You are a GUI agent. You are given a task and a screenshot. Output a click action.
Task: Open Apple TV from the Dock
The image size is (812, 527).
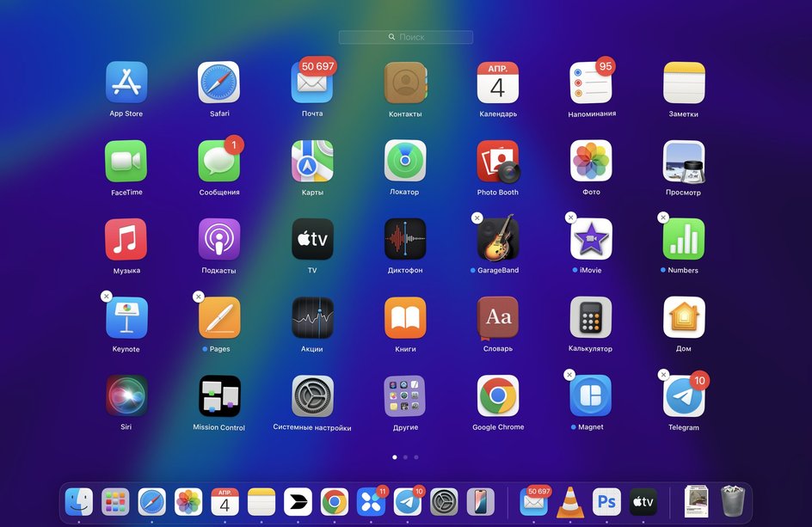click(x=643, y=501)
